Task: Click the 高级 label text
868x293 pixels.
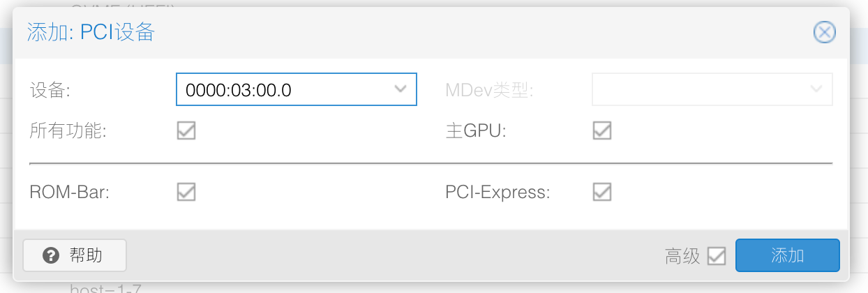Action: [682, 257]
